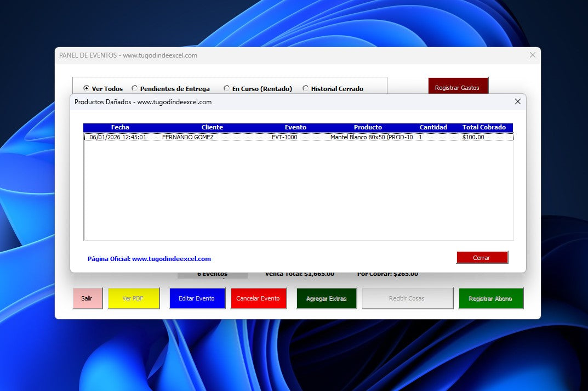Click the Total Cobrado column header
588x391 pixels.
click(484, 127)
